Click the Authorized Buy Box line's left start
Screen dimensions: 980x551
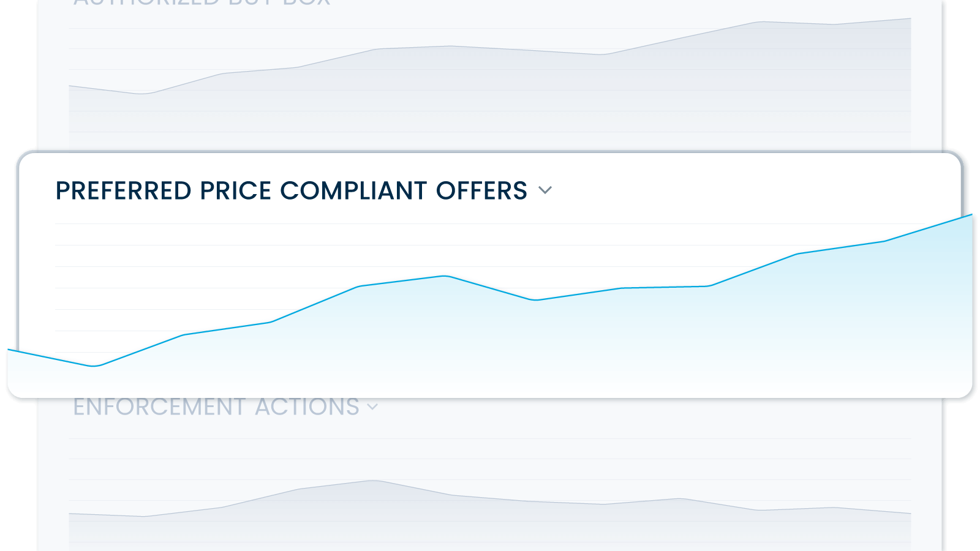[x=70, y=86]
